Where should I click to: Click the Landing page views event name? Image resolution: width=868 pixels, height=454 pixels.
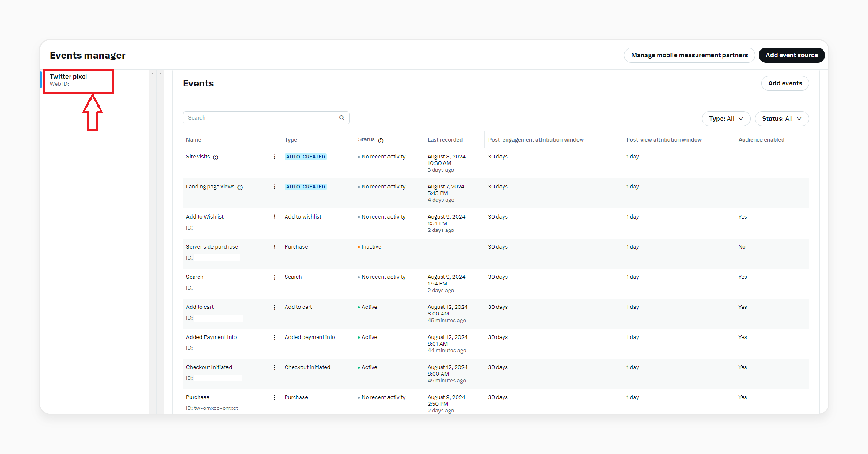coord(210,187)
